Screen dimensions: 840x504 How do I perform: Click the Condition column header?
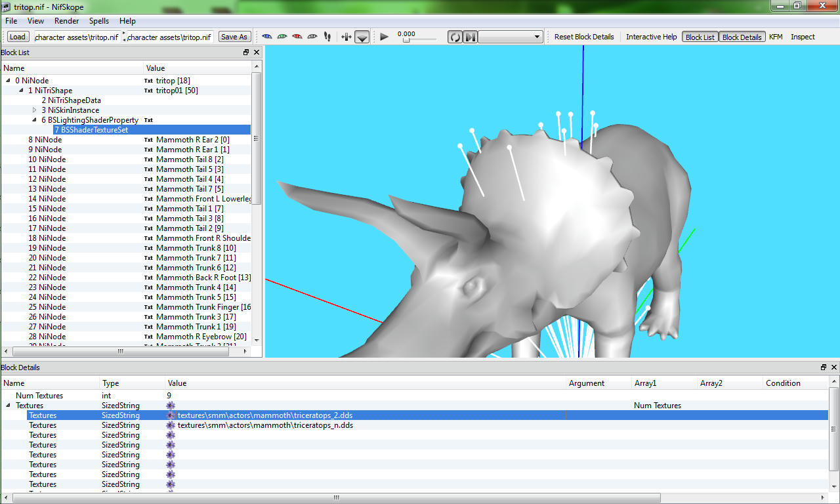(x=795, y=383)
